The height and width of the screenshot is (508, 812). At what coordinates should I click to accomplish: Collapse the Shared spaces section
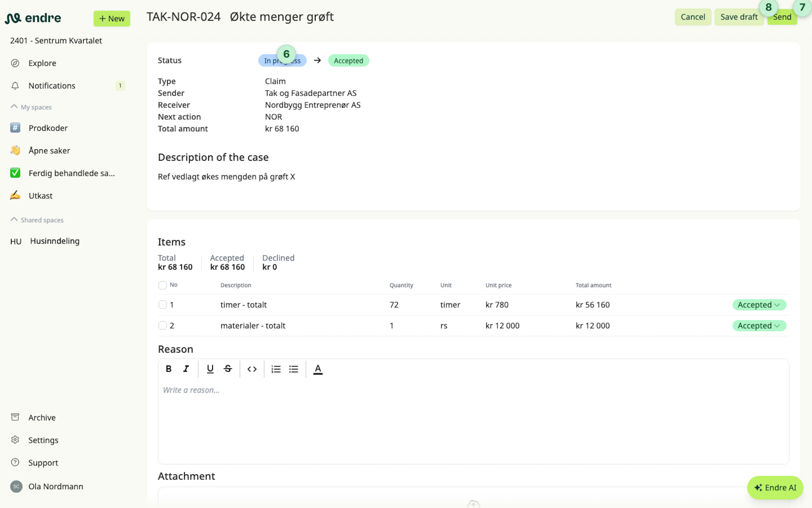(x=37, y=220)
